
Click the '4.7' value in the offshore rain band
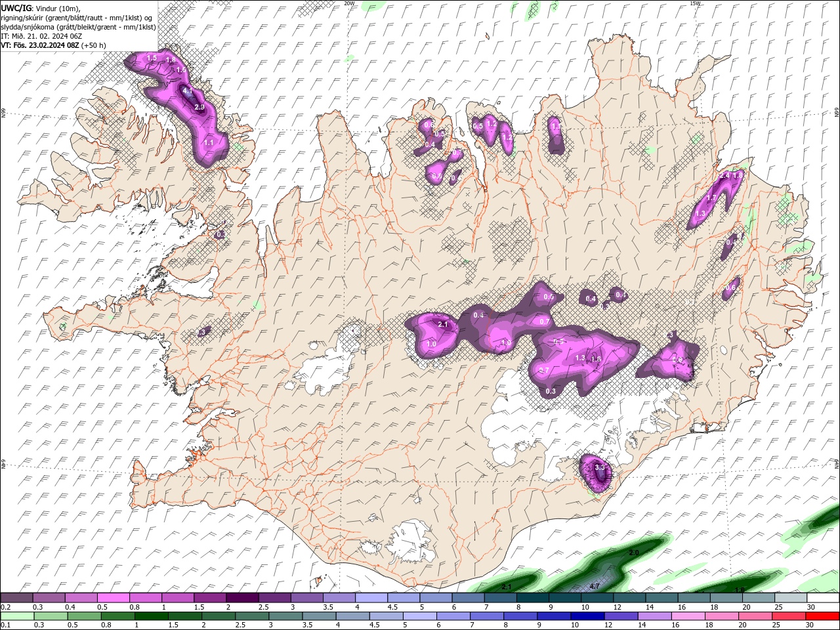tap(595, 585)
